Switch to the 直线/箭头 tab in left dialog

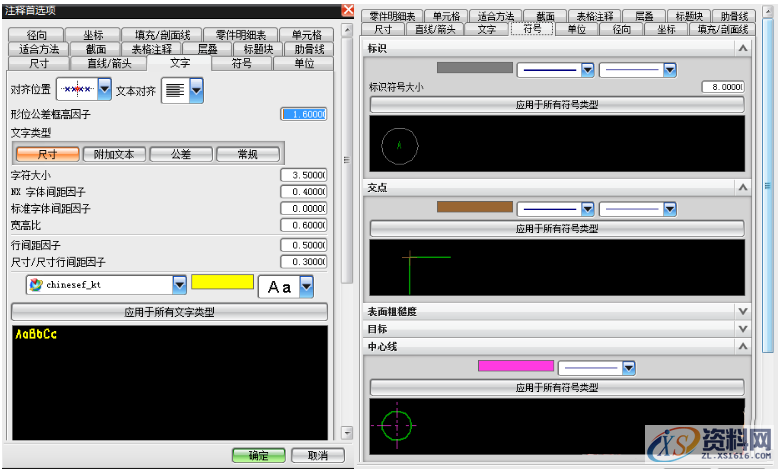click(109, 63)
